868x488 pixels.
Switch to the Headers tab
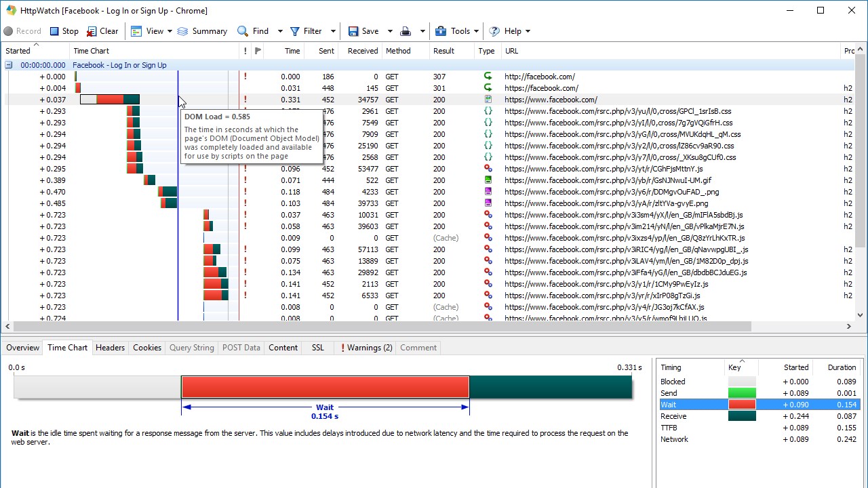point(110,348)
